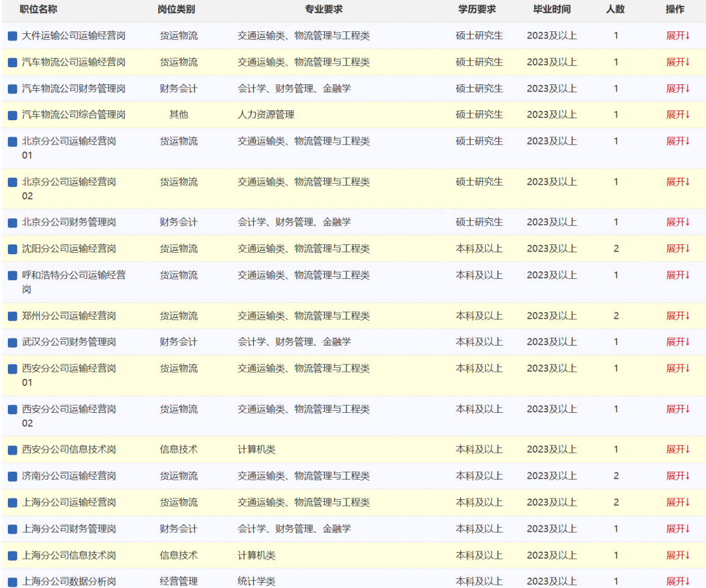This screenshot has width=706, height=588.
Task: Open the 郑州分公司运输经营岗 position title
Action: click(69, 316)
